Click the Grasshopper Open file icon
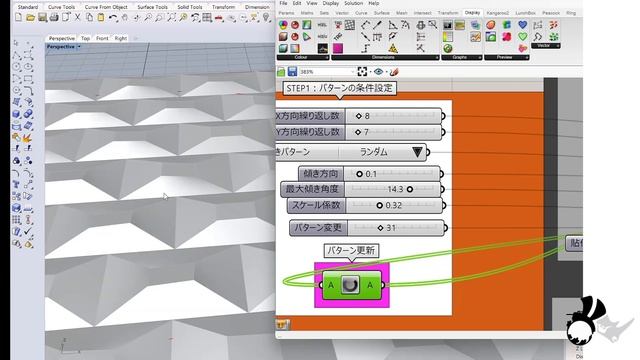 pyautogui.click(x=281, y=72)
